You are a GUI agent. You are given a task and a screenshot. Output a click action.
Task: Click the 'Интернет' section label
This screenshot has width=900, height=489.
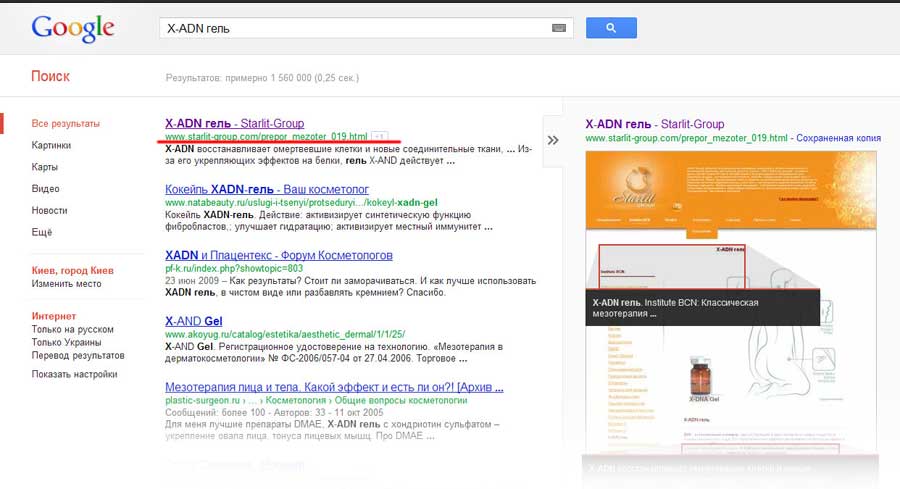[x=53, y=316]
